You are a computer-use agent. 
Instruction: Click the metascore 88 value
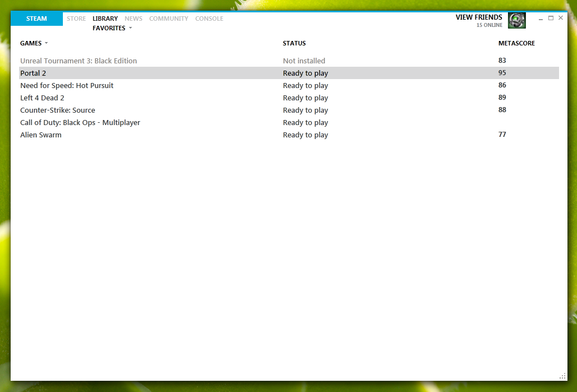pyautogui.click(x=502, y=109)
